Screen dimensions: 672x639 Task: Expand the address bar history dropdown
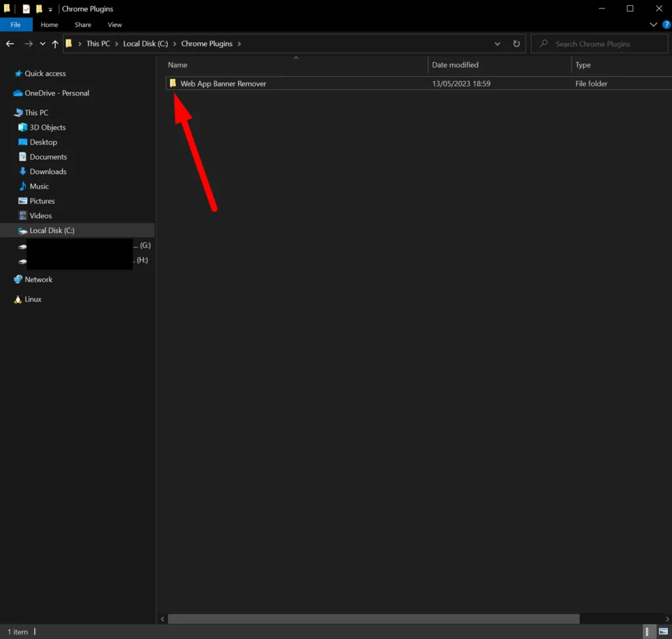tap(497, 44)
